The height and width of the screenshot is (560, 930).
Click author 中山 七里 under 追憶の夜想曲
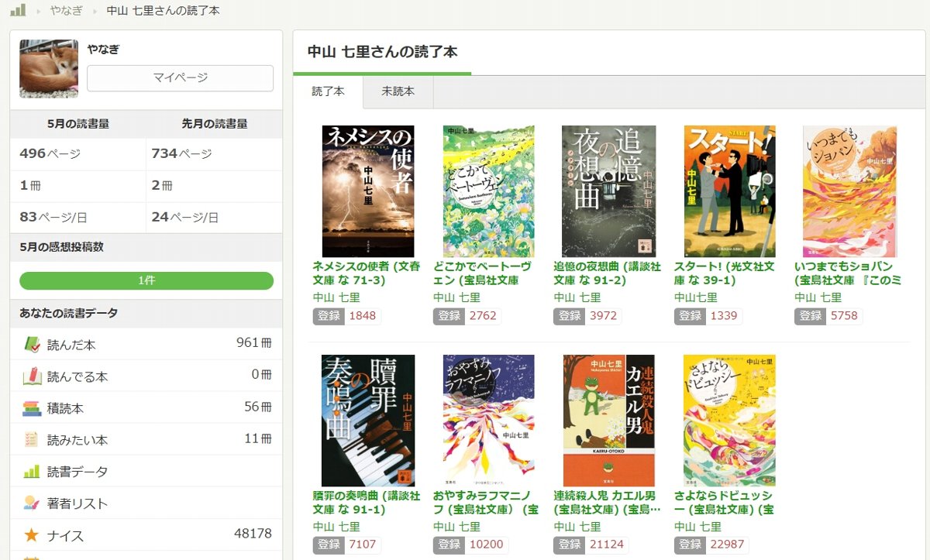coord(577,297)
